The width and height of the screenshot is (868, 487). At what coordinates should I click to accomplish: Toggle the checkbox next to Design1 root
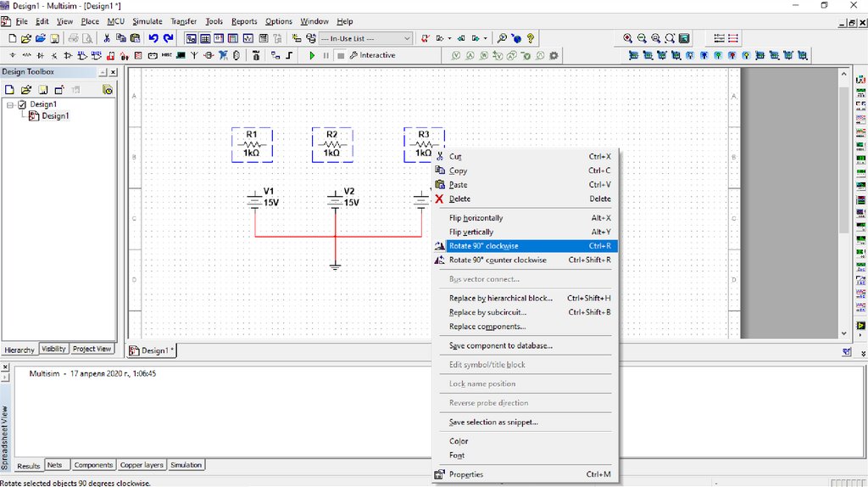(23, 104)
